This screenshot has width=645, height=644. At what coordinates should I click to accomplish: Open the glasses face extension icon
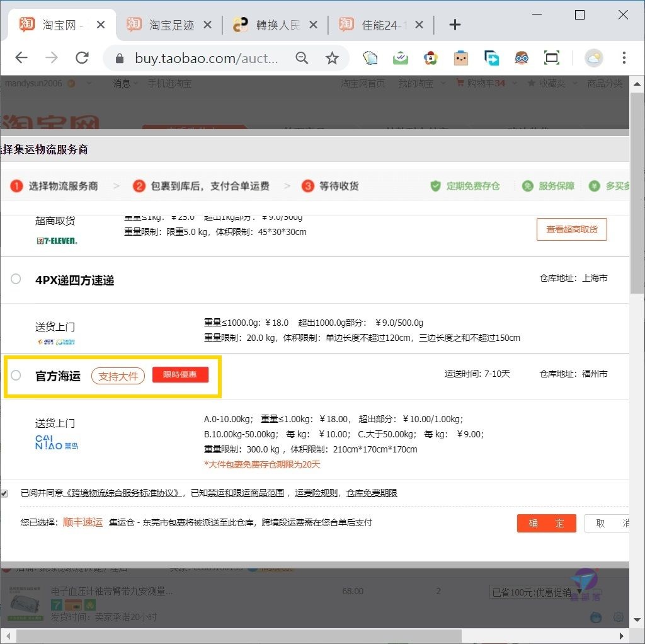tap(522, 58)
